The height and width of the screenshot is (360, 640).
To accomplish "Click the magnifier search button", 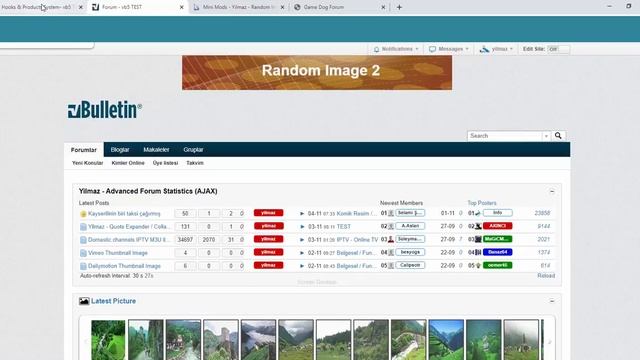I will pos(558,136).
